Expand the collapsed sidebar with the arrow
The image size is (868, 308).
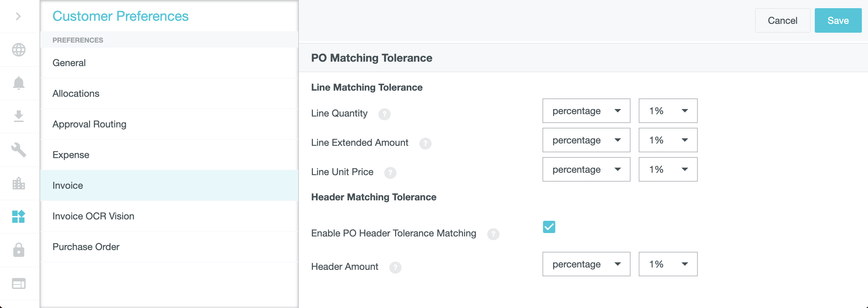click(19, 16)
